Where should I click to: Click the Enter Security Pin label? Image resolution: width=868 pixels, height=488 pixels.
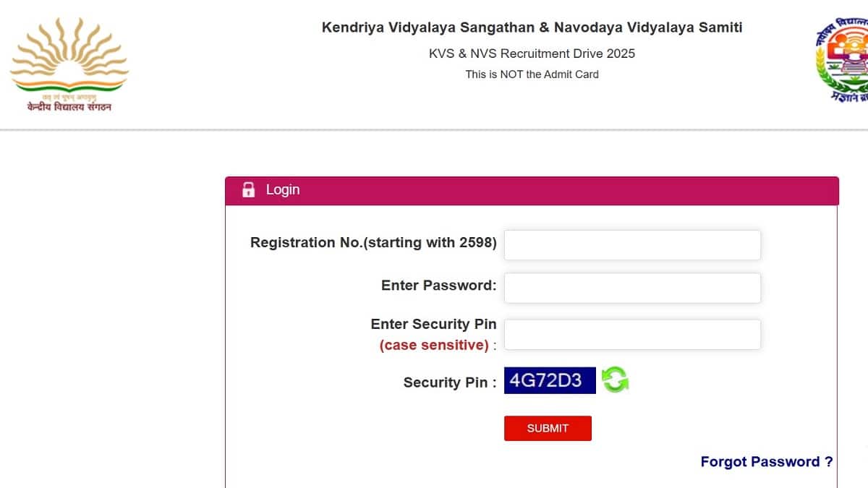pyautogui.click(x=433, y=325)
